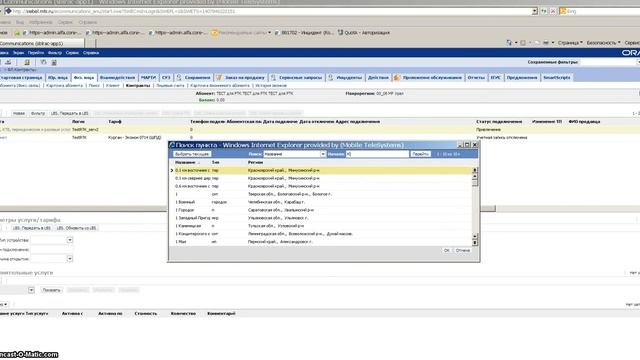This screenshot has height=360, width=640.
Task: Select the row with Пермский край, Александровск г.
Action: (x=322, y=242)
